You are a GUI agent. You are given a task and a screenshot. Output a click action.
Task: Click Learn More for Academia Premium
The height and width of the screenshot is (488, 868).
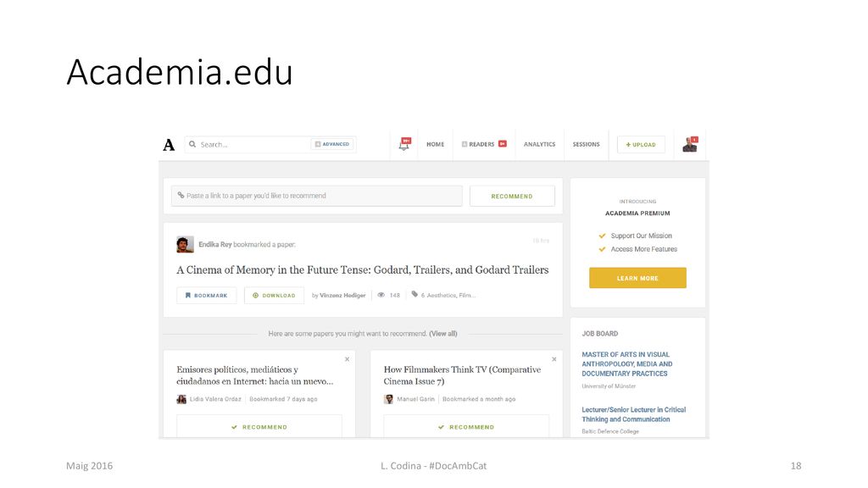coord(637,278)
